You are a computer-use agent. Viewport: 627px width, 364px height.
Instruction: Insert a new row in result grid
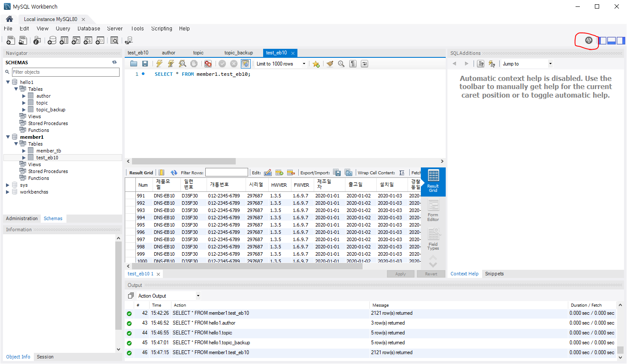coord(279,173)
